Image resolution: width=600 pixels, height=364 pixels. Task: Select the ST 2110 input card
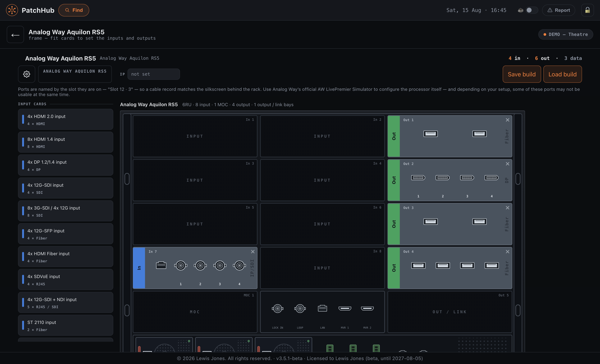coord(65,325)
